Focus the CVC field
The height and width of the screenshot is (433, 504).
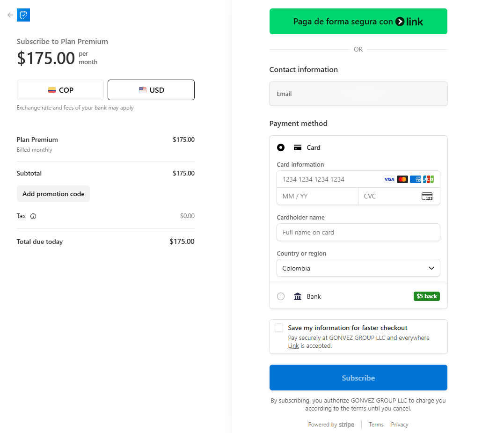(x=399, y=196)
